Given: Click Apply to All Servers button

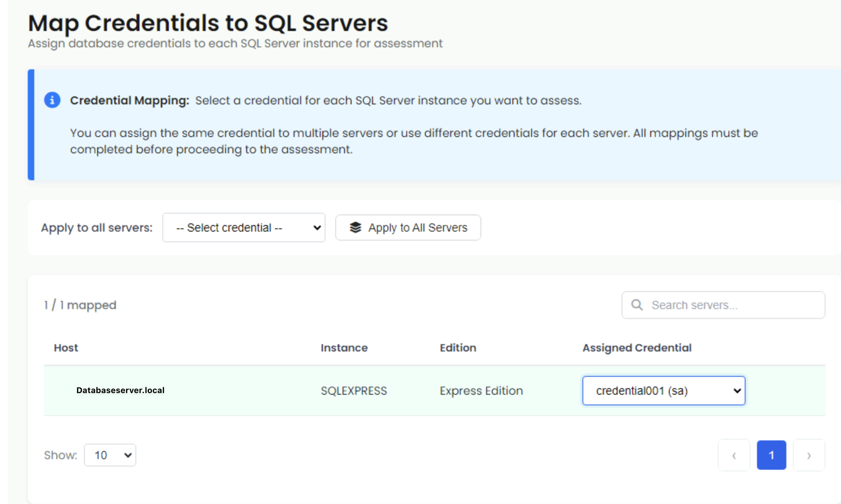Looking at the screenshot, I should pos(408,228).
